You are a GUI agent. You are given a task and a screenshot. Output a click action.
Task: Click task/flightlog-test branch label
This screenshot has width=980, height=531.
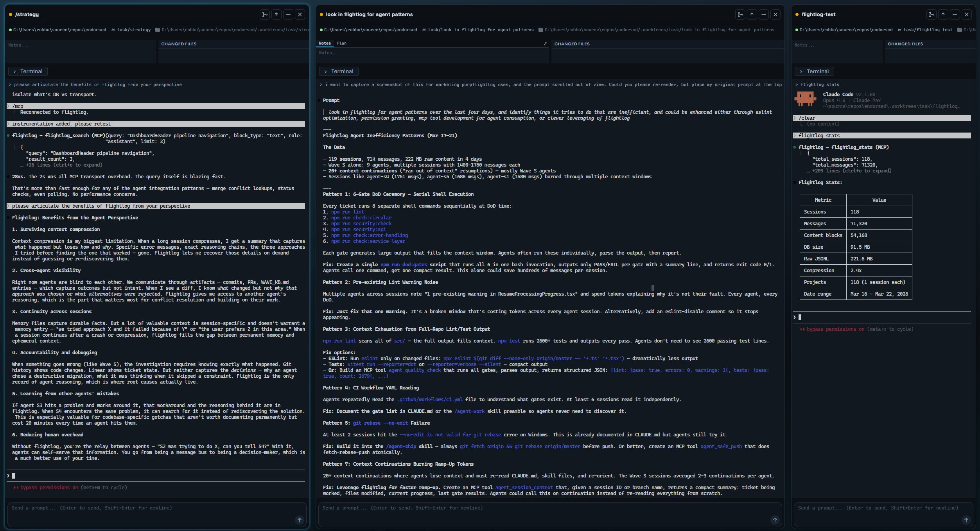(x=928, y=30)
